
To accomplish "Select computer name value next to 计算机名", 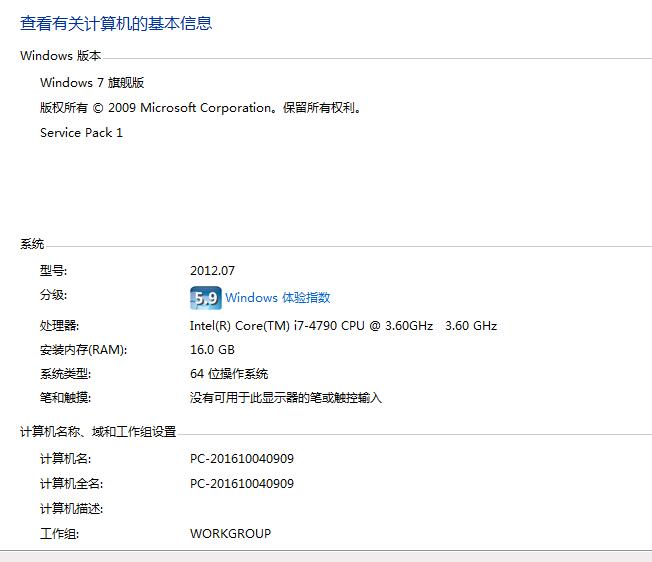I will pyautogui.click(x=242, y=459).
